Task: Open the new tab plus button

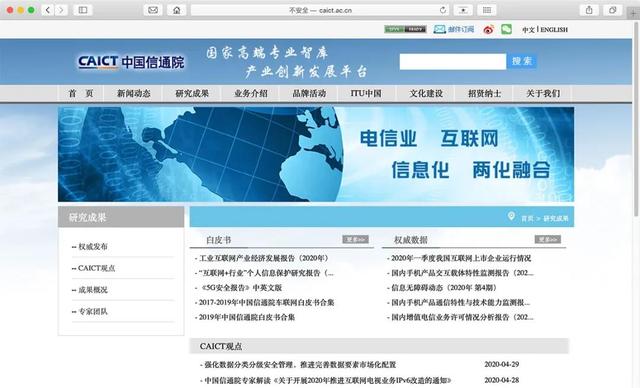Action: (x=633, y=13)
